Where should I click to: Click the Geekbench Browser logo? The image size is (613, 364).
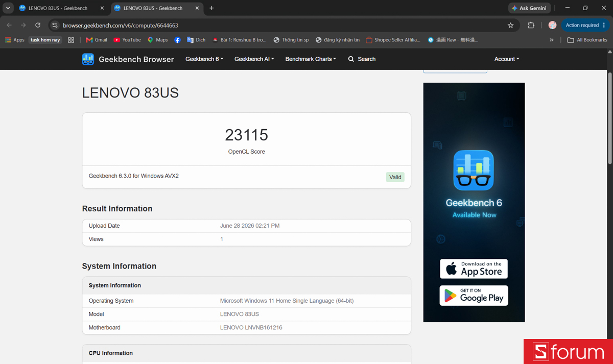point(128,59)
